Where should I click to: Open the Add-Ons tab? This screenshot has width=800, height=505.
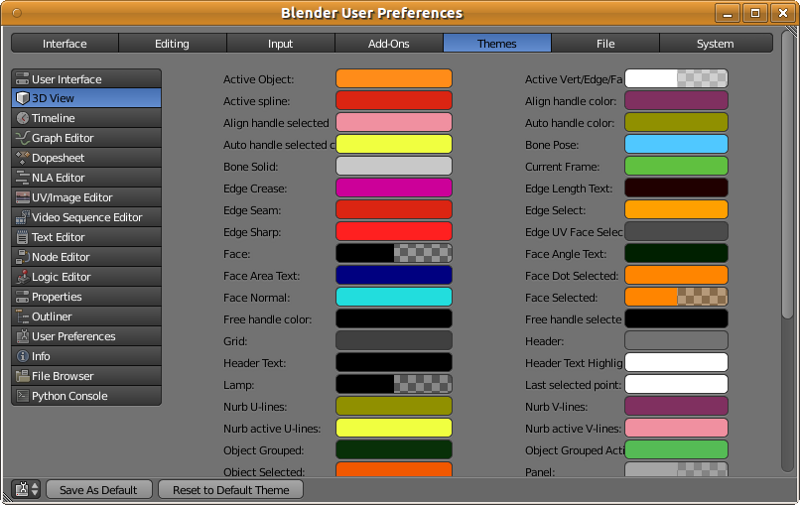click(x=389, y=43)
